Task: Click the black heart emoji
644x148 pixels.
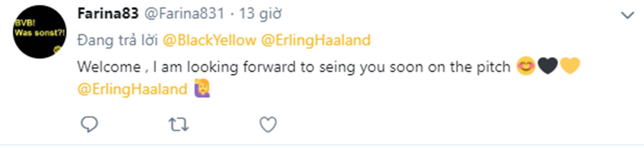Action: (x=548, y=66)
